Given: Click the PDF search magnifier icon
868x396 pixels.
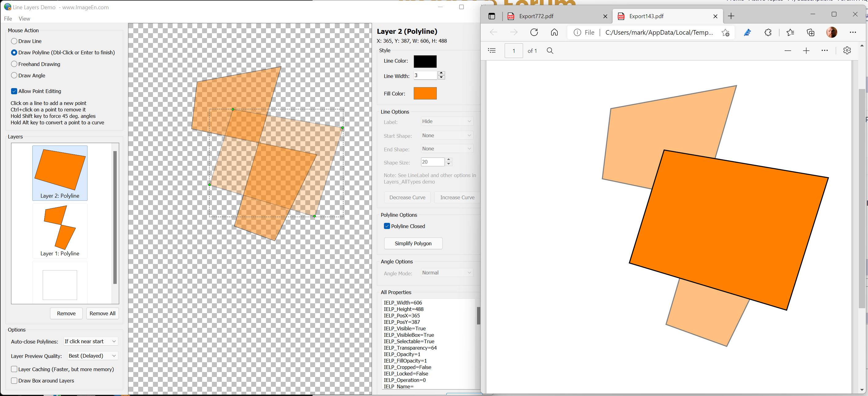Looking at the screenshot, I should click(x=550, y=51).
